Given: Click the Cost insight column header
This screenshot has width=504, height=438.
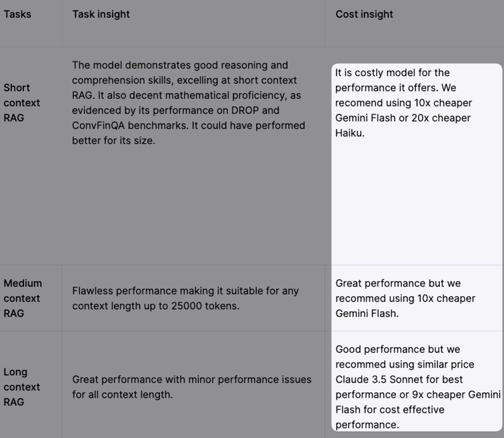Looking at the screenshot, I should pyautogui.click(x=364, y=14).
